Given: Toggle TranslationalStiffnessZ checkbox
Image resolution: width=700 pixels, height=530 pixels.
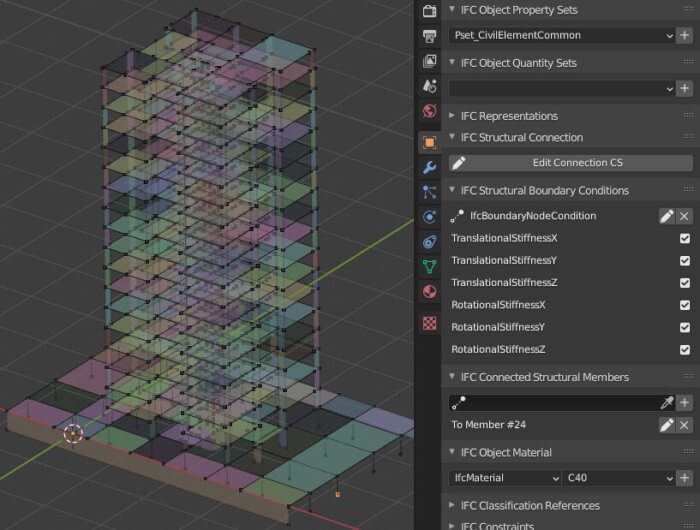Looking at the screenshot, I should (685, 283).
